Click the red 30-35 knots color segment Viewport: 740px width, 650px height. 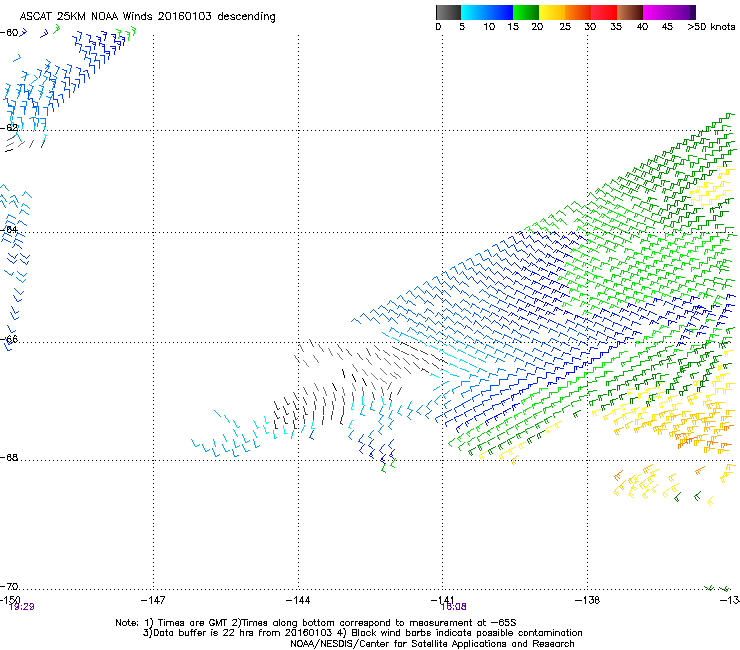pos(604,12)
